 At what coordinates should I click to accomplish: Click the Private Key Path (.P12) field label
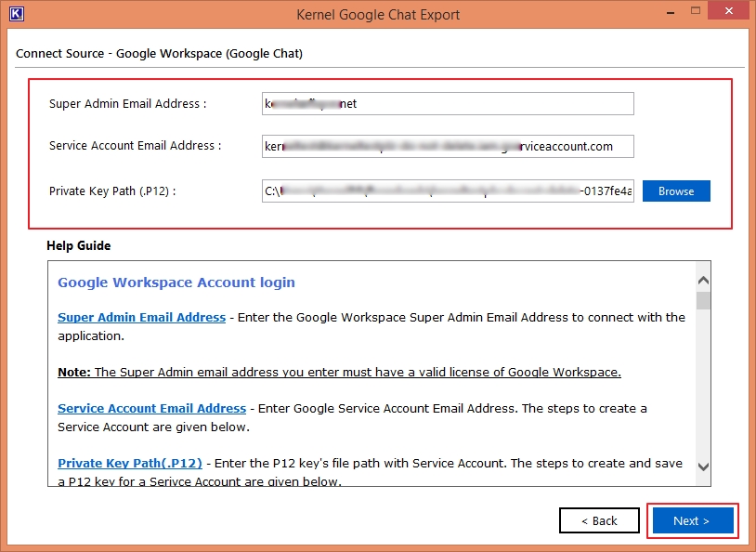[x=112, y=191]
